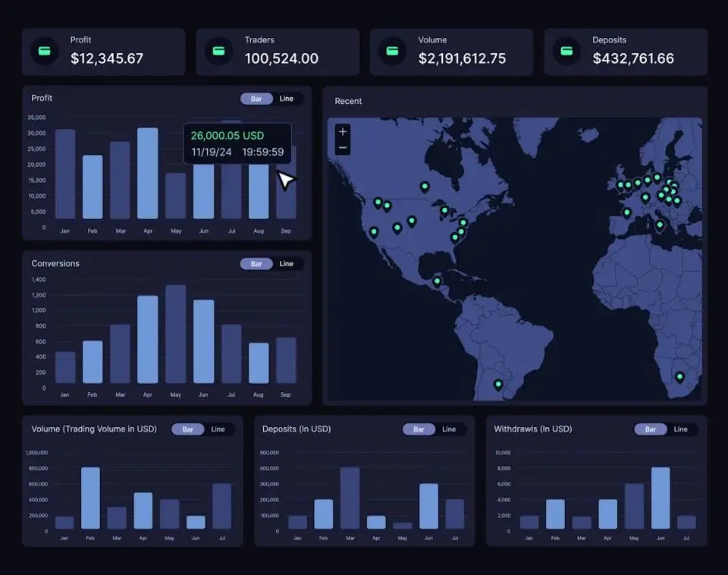
Task: Click the green card icon beside Deposits
Action: tap(566, 51)
